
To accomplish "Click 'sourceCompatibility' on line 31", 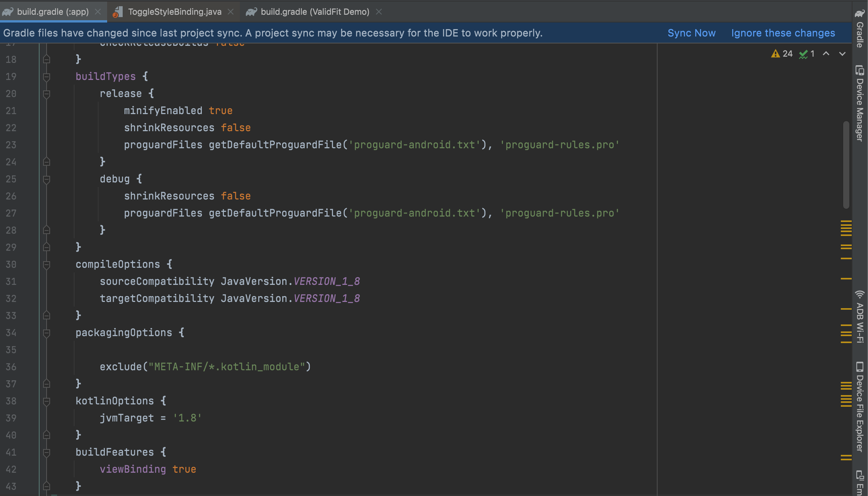I will (x=157, y=281).
